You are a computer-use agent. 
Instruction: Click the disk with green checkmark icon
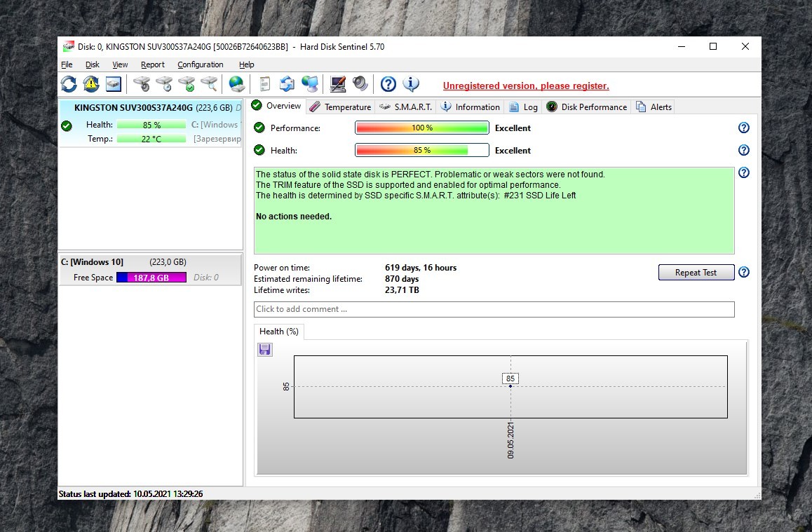tap(187, 84)
